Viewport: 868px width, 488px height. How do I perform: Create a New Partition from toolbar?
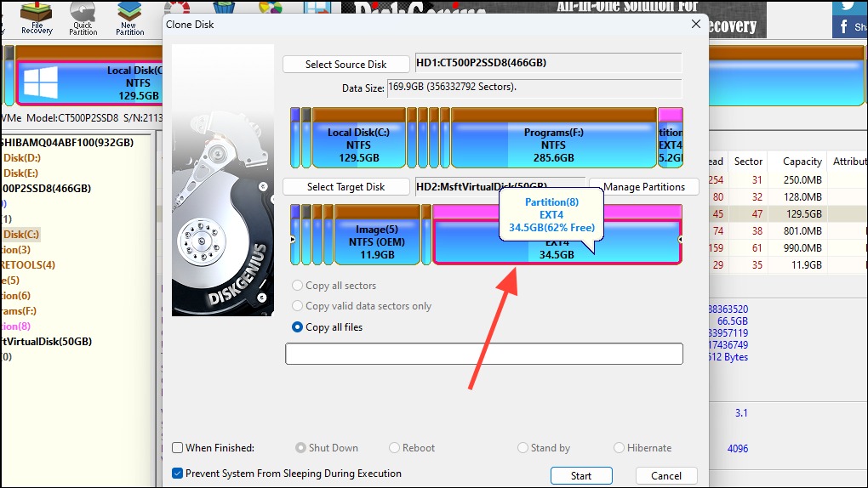click(129, 18)
